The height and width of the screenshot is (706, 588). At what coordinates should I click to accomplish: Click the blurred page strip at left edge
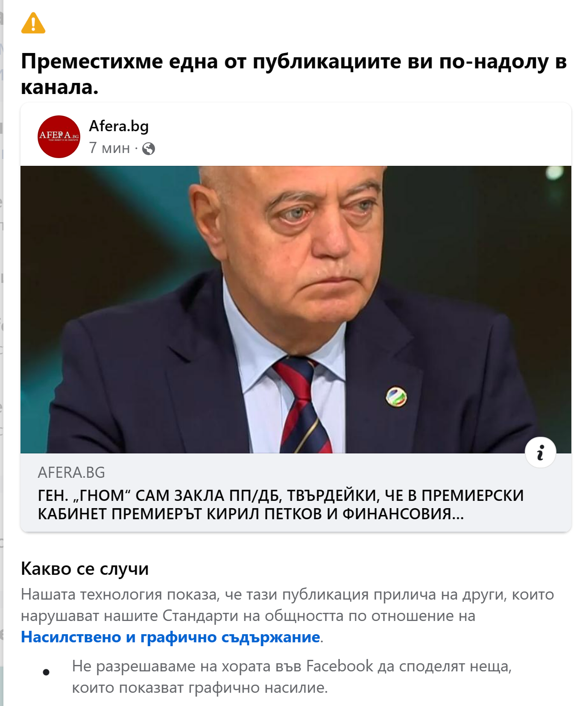click(2, 353)
